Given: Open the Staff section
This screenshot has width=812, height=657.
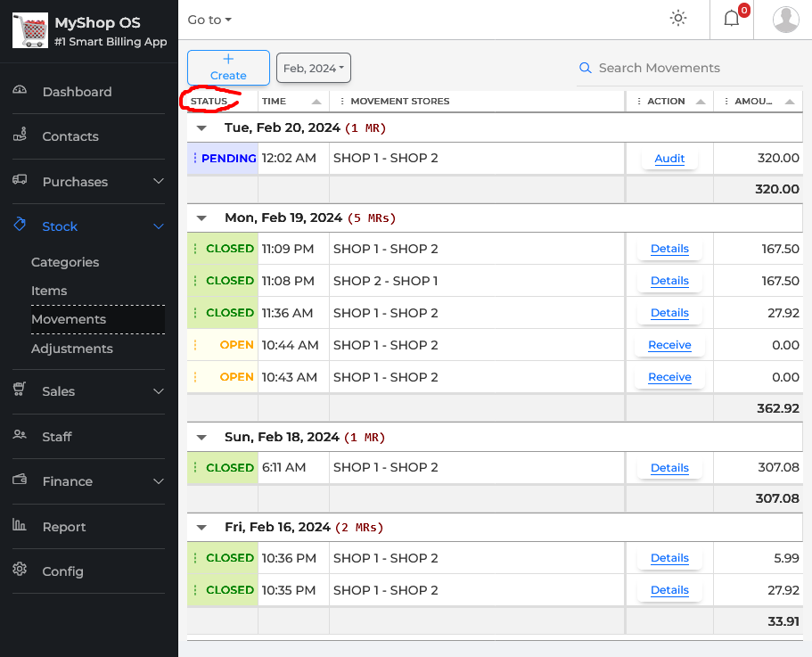Looking at the screenshot, I should 56,437.
